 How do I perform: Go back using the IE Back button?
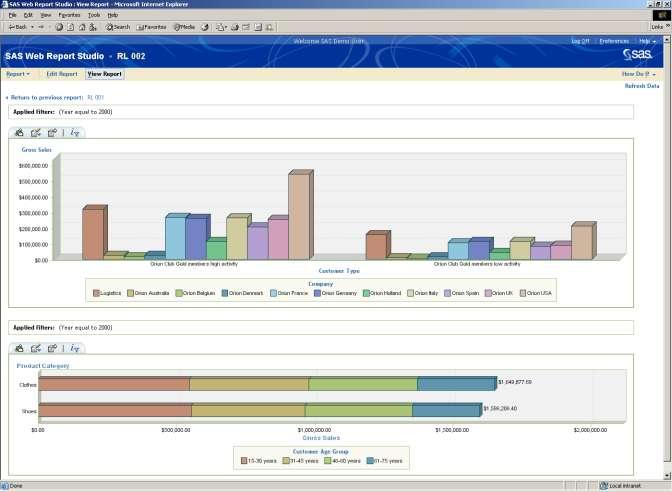click(18, 27)
